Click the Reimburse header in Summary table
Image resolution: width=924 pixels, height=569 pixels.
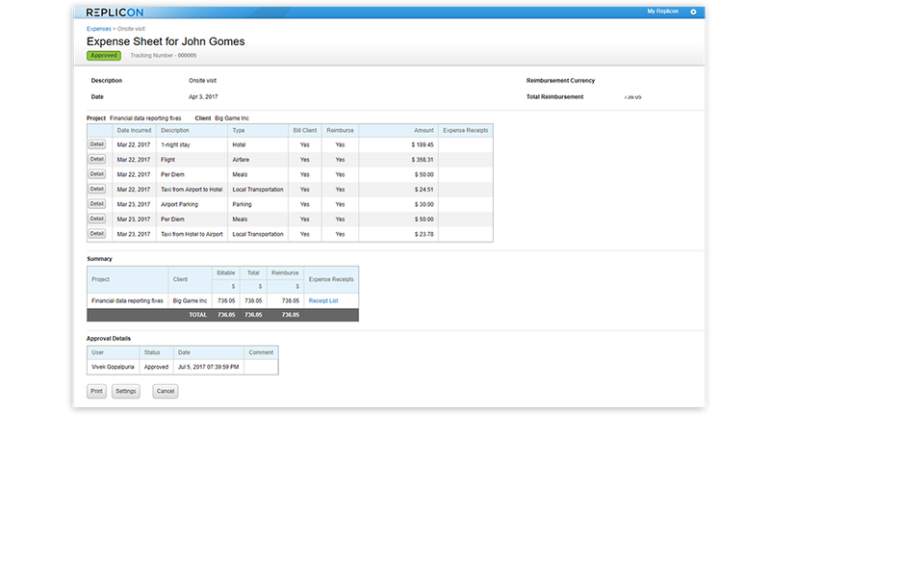285,273
